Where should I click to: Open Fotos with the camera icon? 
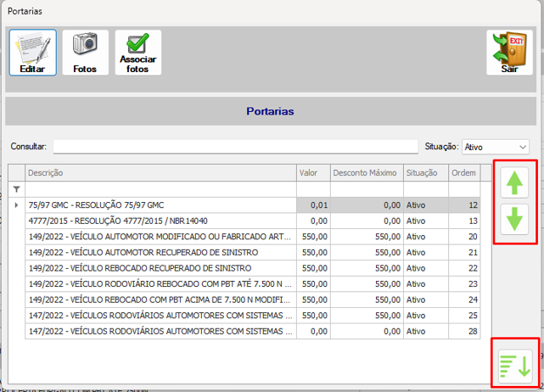[86, 53]
